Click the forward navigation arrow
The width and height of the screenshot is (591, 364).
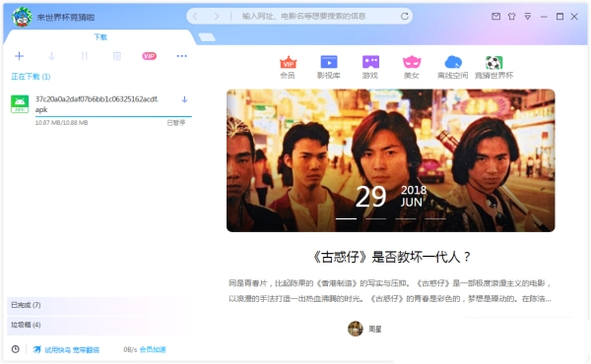tap(217, 16)
